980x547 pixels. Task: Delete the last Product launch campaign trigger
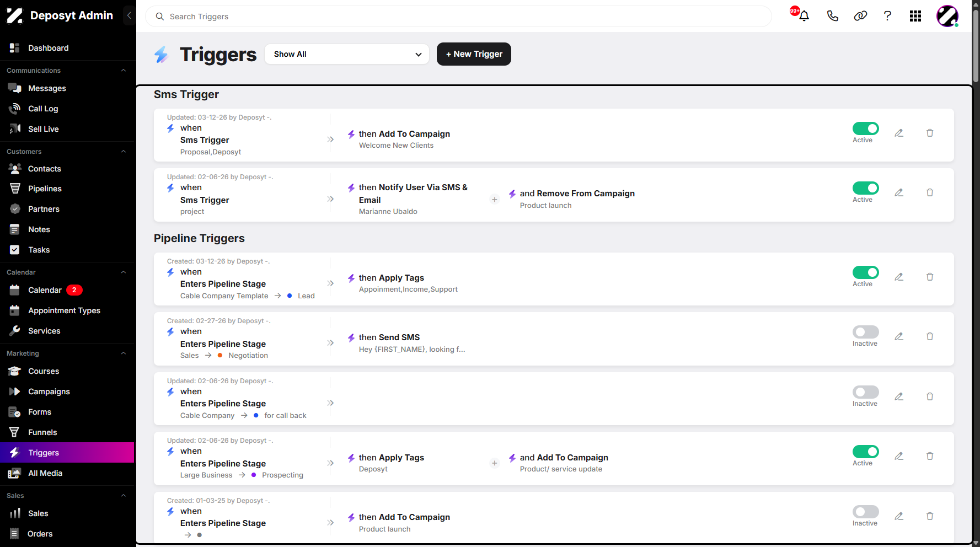pos(930,516)
